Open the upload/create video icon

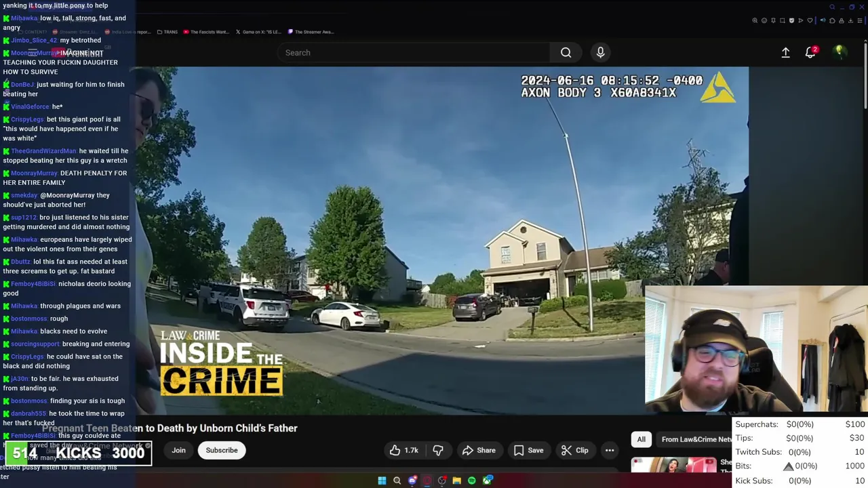pos(785,52)
